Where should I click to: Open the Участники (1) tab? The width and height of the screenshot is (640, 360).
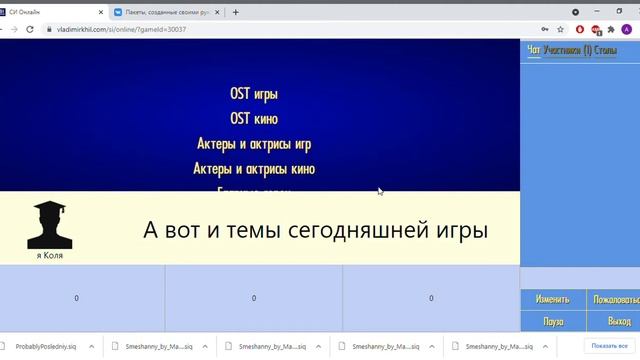tap(567, 50)
